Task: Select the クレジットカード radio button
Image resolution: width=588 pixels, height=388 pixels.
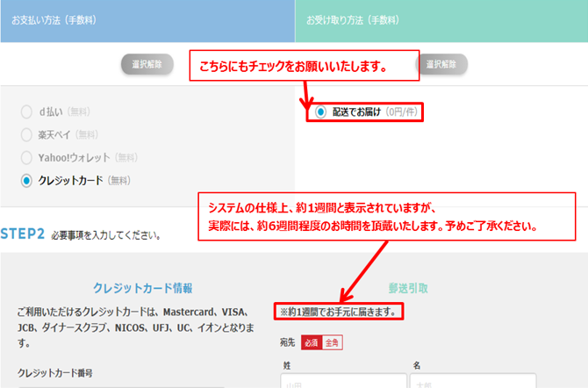Action: [x=26, y=181]
